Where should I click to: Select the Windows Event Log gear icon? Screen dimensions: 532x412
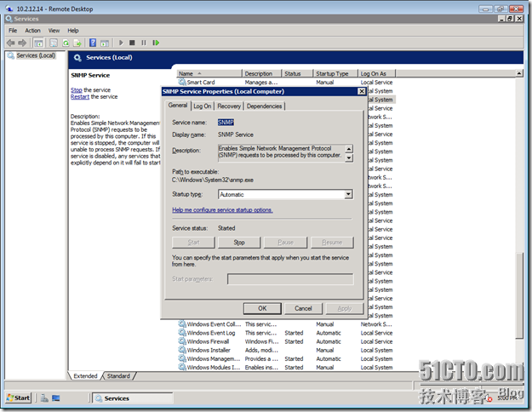[182, 333]
